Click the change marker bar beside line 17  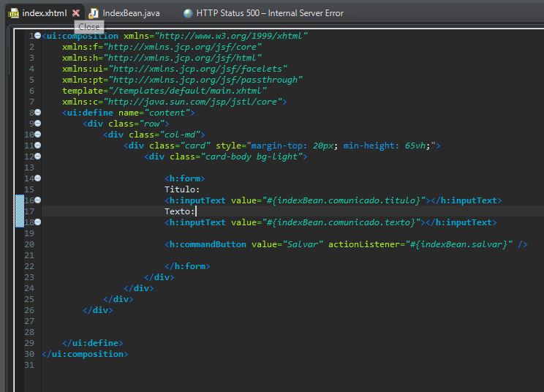[20, 211]
